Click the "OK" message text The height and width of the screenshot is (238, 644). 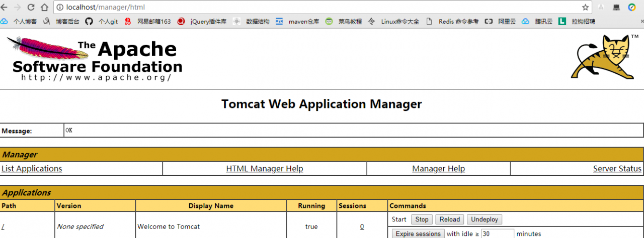69,130
